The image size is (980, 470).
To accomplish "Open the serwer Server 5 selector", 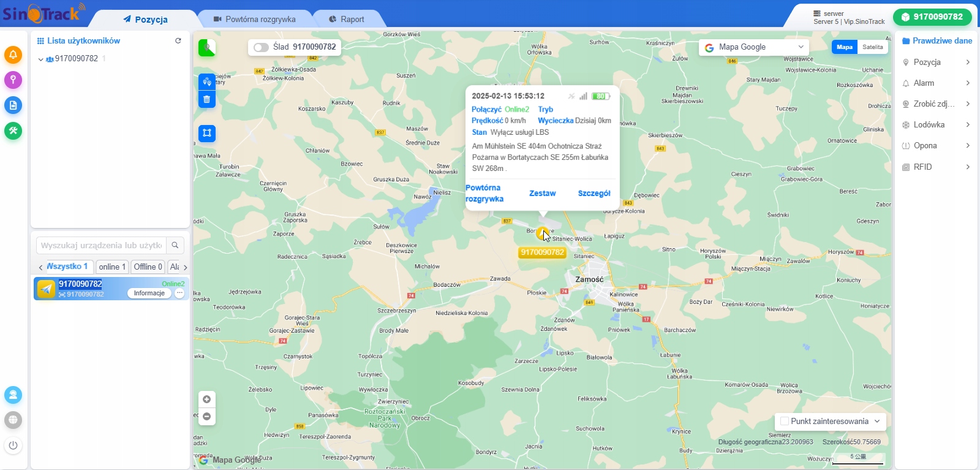I will coord(849,17).
